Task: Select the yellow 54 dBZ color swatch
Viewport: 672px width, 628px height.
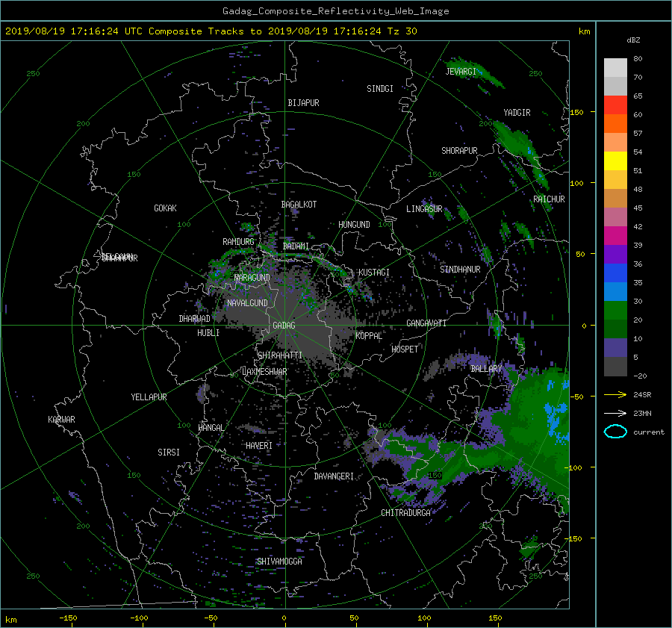Action: click(615, 161)
